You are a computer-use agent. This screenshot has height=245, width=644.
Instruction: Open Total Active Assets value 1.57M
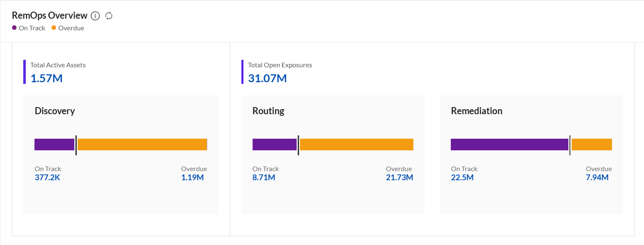[47, 78]
